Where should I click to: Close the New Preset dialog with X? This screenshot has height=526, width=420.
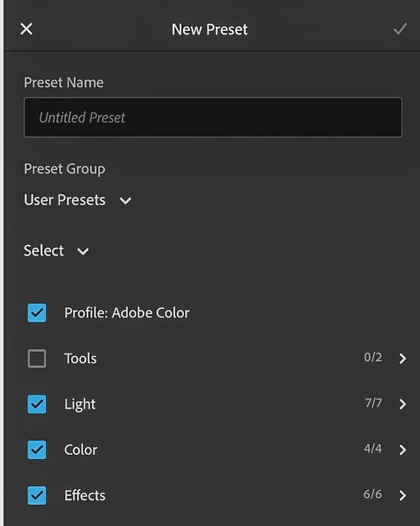click(x=27, y=28)
